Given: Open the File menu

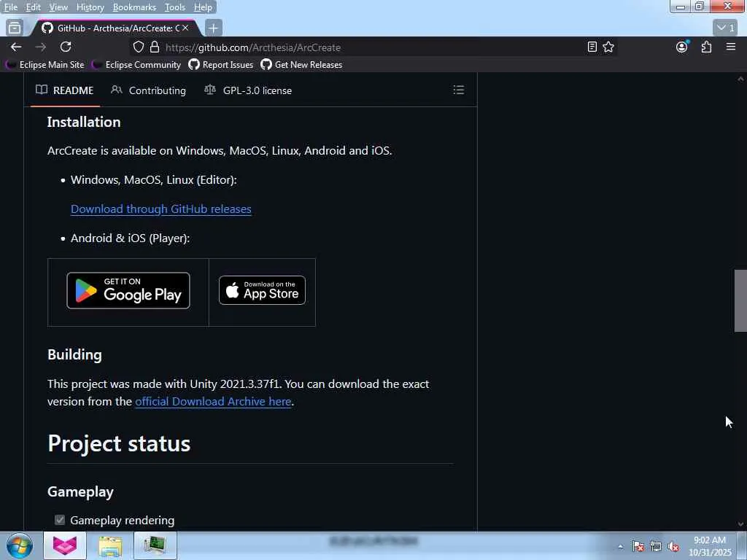Looking at the screenshot, I should tap(10, 7).
